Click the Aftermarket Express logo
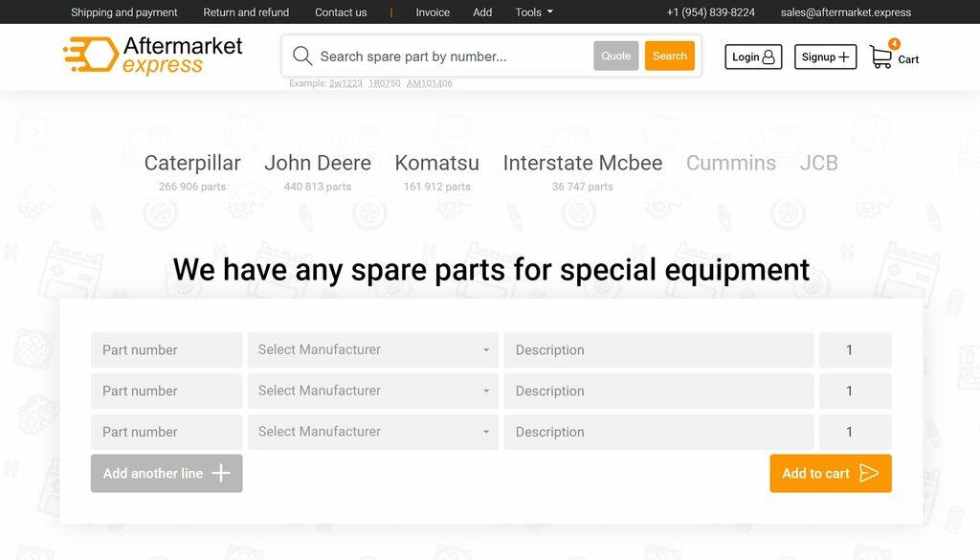 coord(153,56)
